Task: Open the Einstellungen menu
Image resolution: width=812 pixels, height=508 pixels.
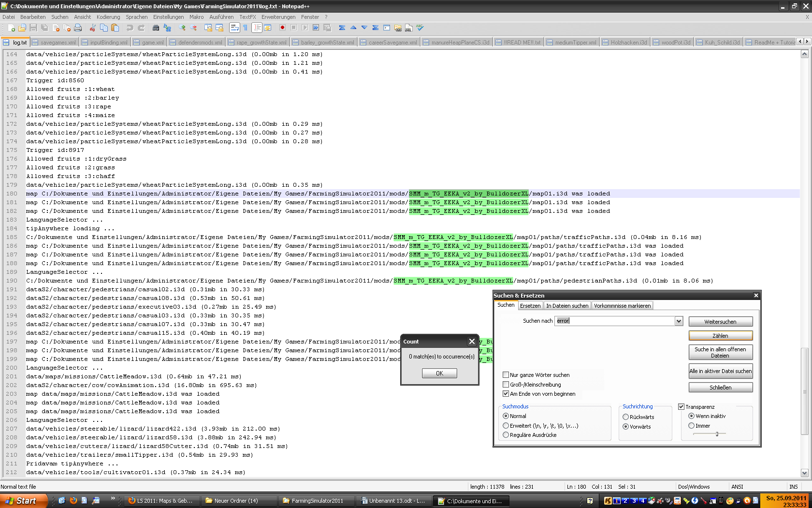Action: [169, 17]
